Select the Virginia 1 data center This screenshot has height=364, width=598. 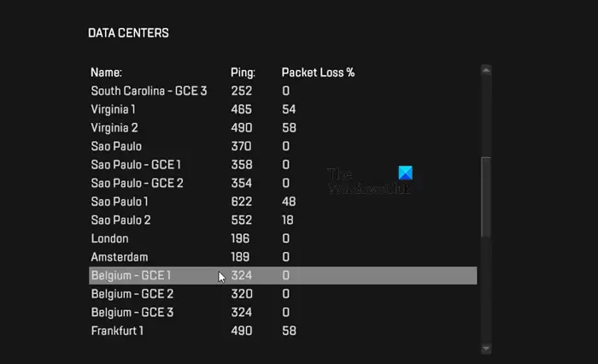(283, 109)
